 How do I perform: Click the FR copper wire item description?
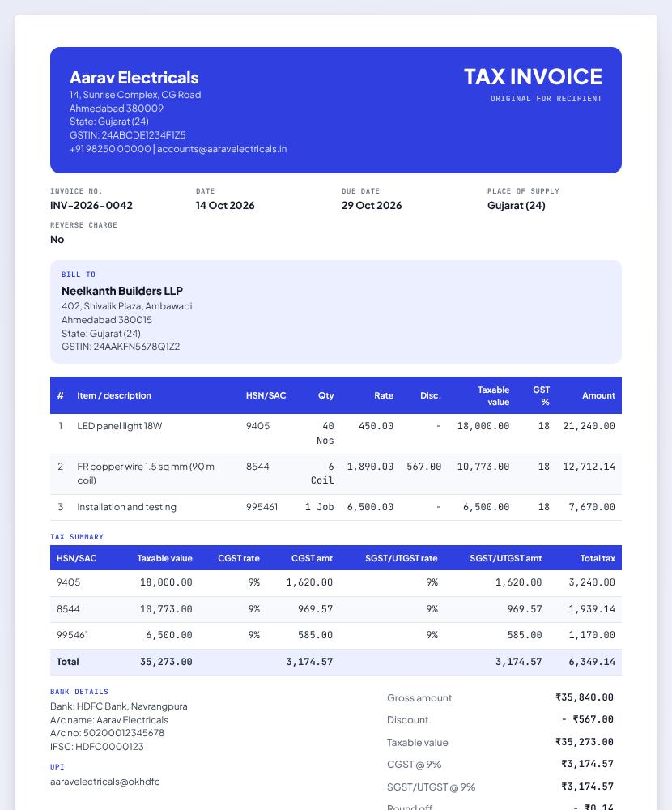pyautogui.click(x=146, y=473)
